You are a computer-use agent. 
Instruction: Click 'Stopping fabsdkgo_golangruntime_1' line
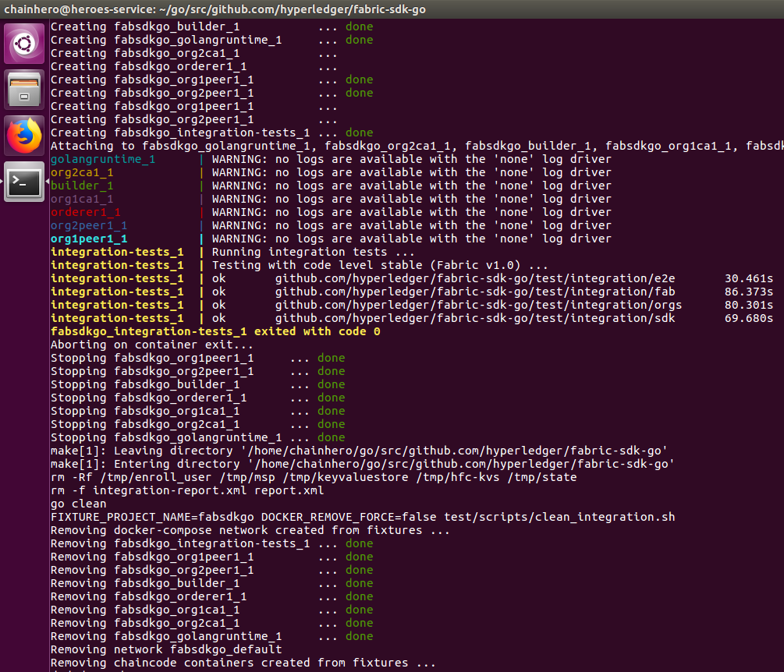[x=197, y=437]
